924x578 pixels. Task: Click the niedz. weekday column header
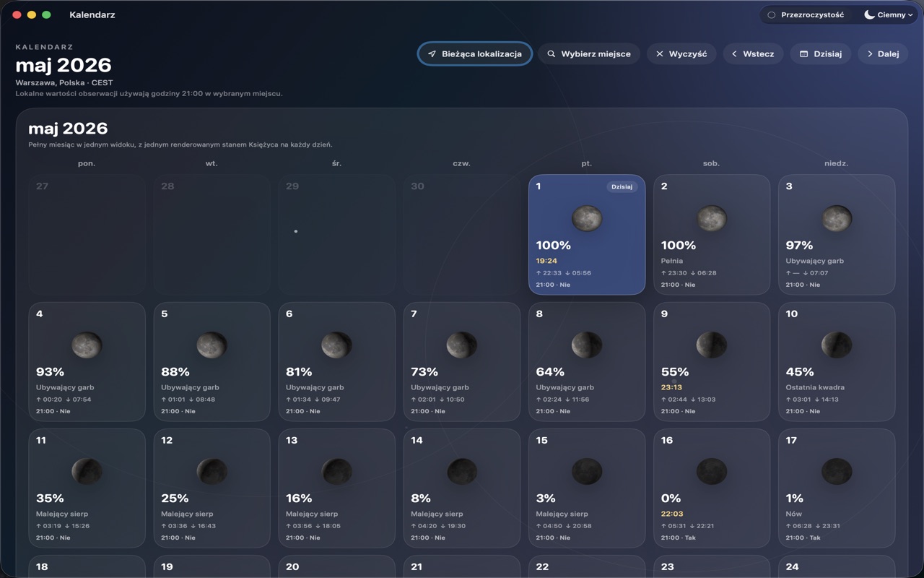tap(836, 163)
